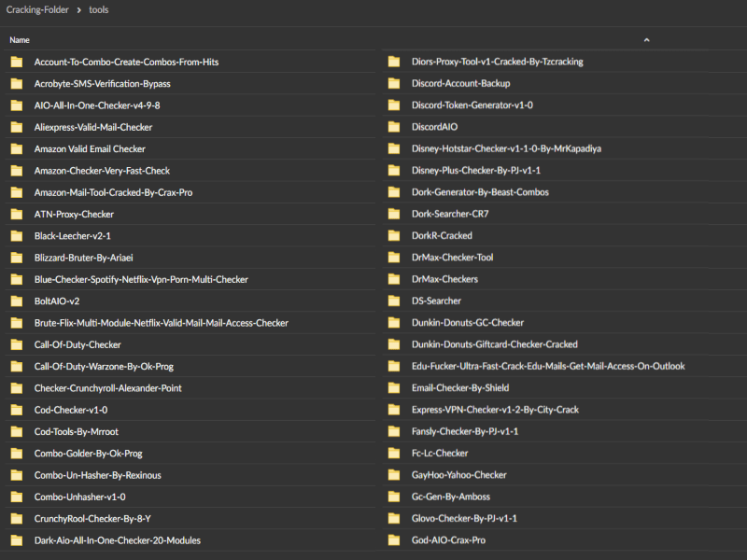Select the ATN-Proxy-Checker folder icon
The height and width of the screenshot is (560, 747).
coord(16,215)
